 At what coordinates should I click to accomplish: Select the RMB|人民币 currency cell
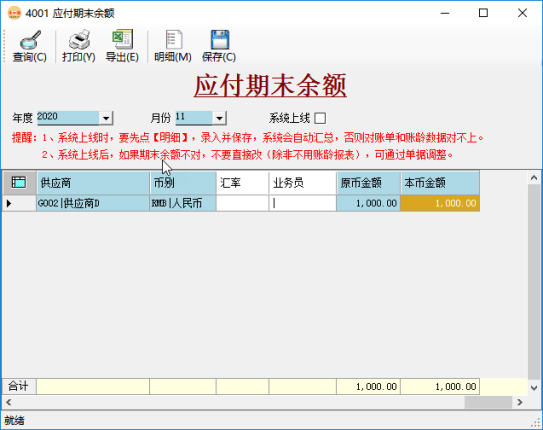(183, 203)
